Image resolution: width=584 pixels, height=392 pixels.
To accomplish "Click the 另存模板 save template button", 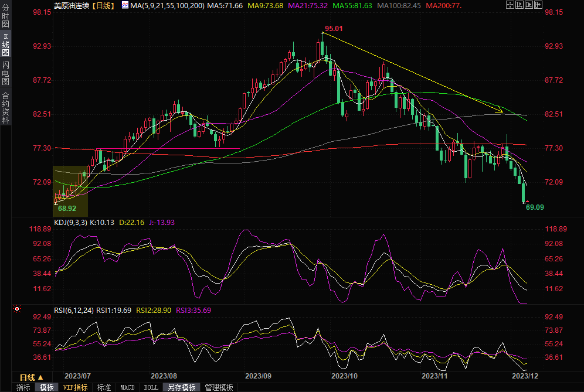I will click(x=181, y=387).
